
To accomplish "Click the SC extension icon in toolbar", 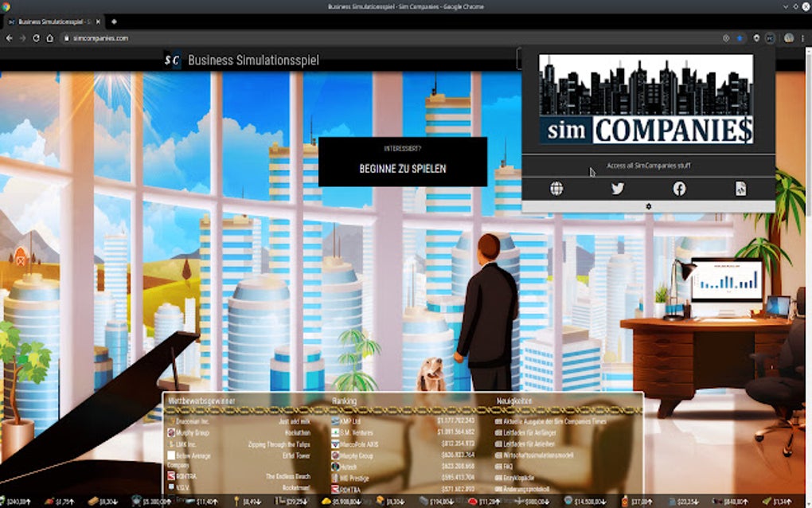I will [770, 38].
